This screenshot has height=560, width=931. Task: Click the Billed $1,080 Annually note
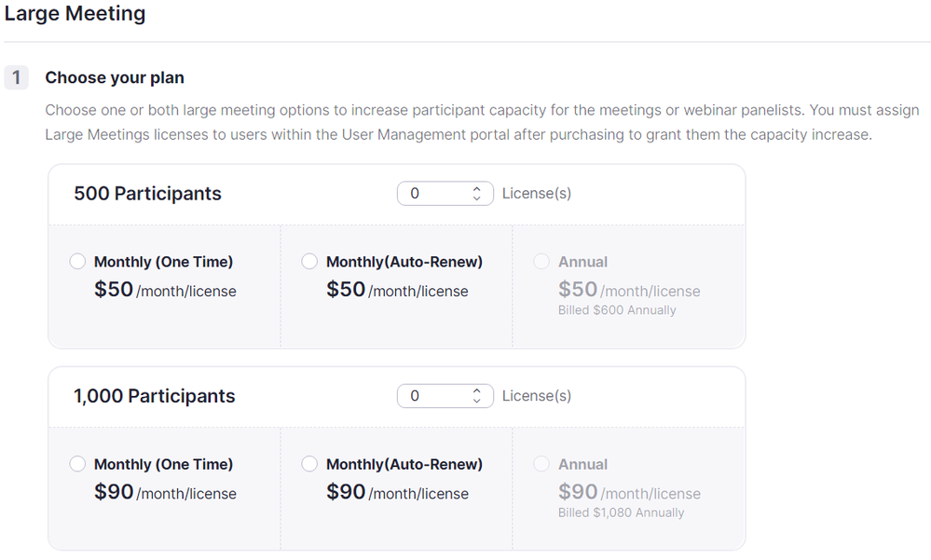[621, 512]
